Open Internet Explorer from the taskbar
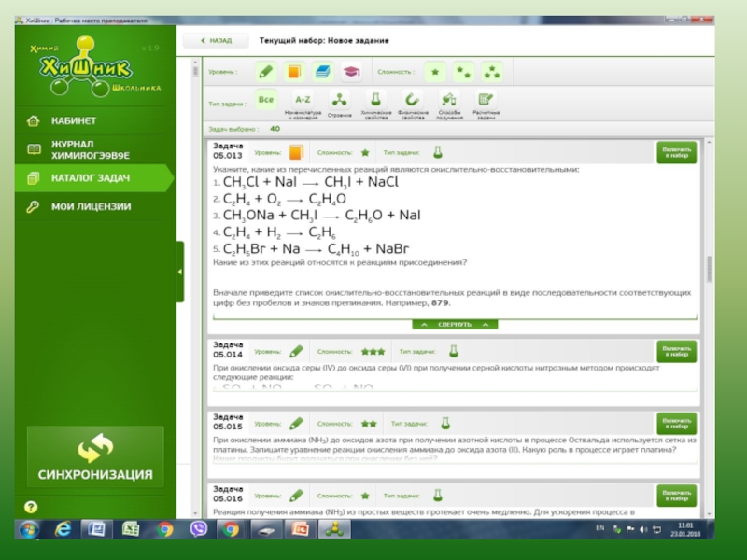This screenshot has height=560, width=747. click(x=63, y=529)
